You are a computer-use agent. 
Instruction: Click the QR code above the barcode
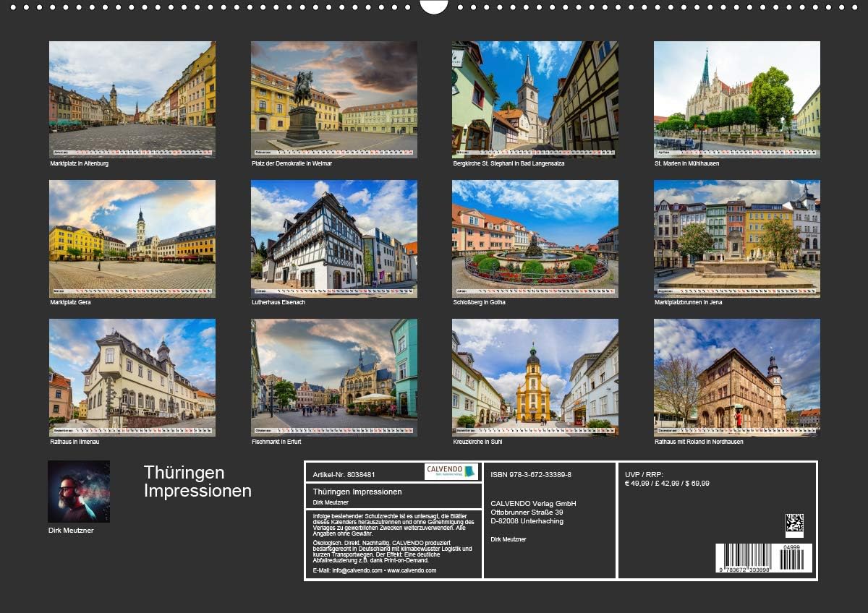(794, 523)
